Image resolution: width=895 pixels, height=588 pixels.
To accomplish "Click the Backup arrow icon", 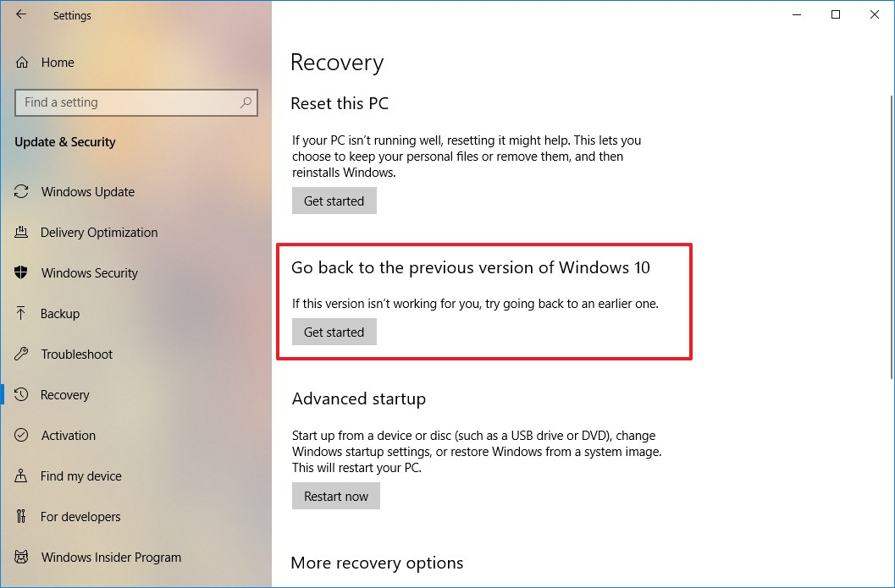I will (22, 314).
